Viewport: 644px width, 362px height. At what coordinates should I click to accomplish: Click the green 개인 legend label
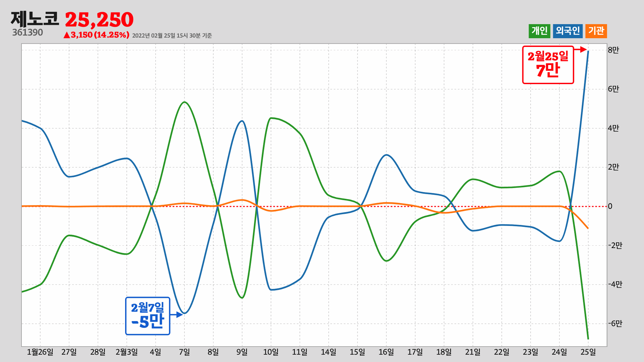(539, 31)
